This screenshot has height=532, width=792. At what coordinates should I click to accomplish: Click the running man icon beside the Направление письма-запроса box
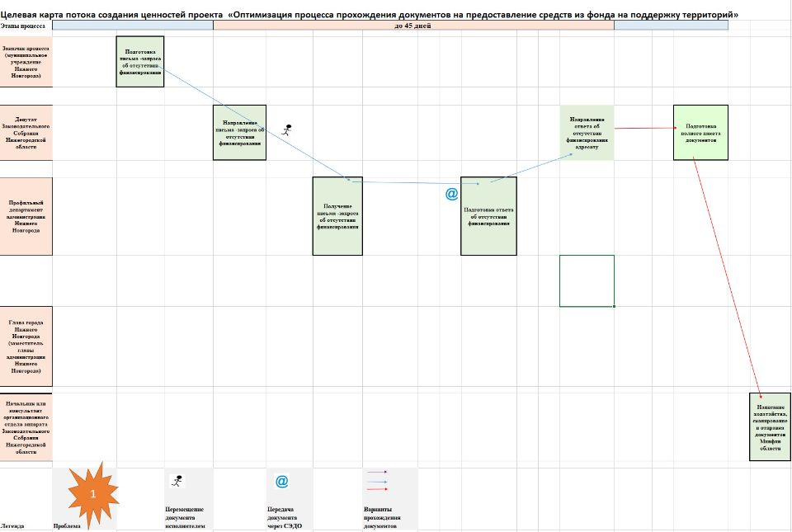click(287, 129)
